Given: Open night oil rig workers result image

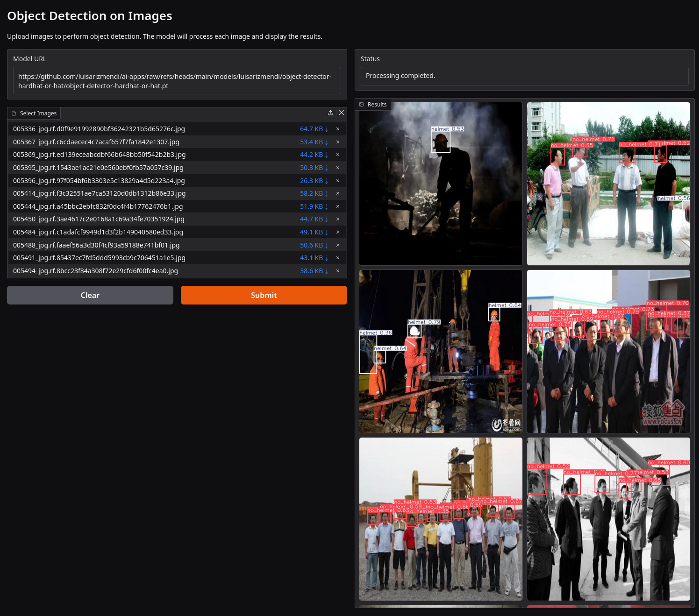Looking at the screenshot, I should [x=441, y=351].
